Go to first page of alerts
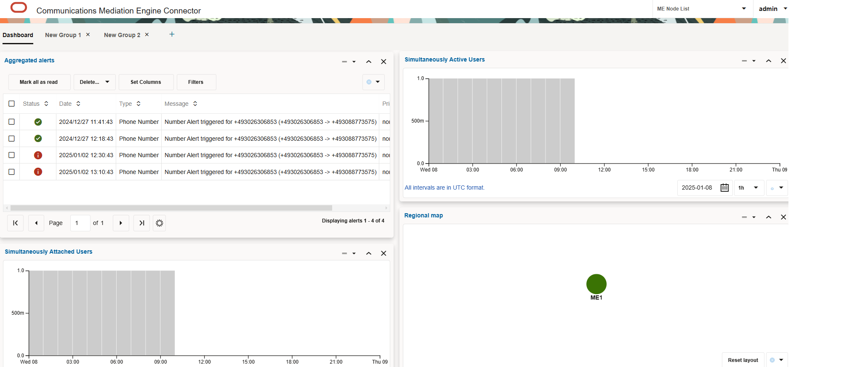 [x=15, y=223]
